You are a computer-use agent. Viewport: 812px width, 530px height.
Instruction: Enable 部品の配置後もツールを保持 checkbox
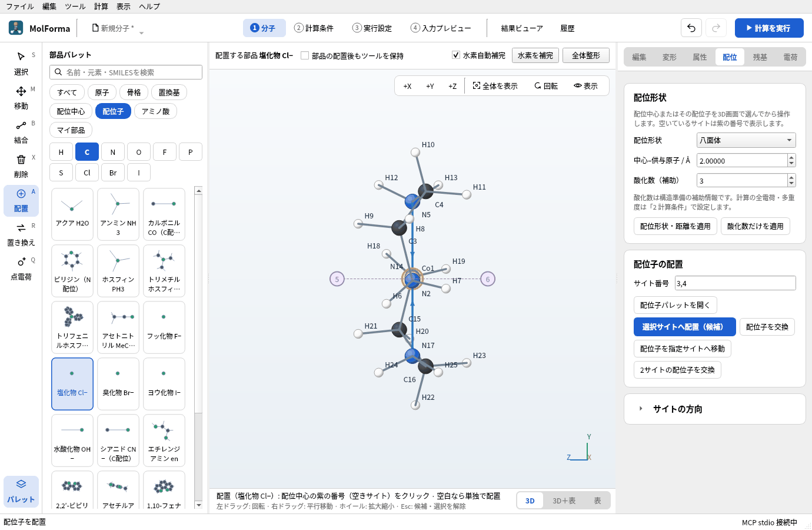coord(305,55)
